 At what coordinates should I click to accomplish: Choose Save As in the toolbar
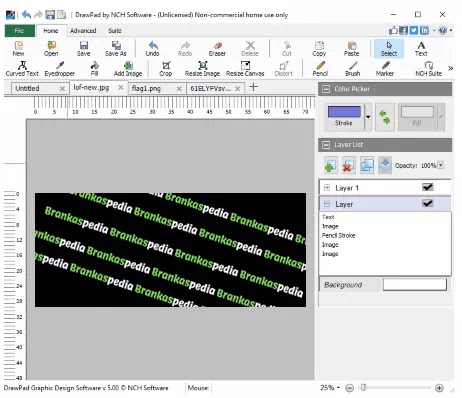(x=116, y=49)
